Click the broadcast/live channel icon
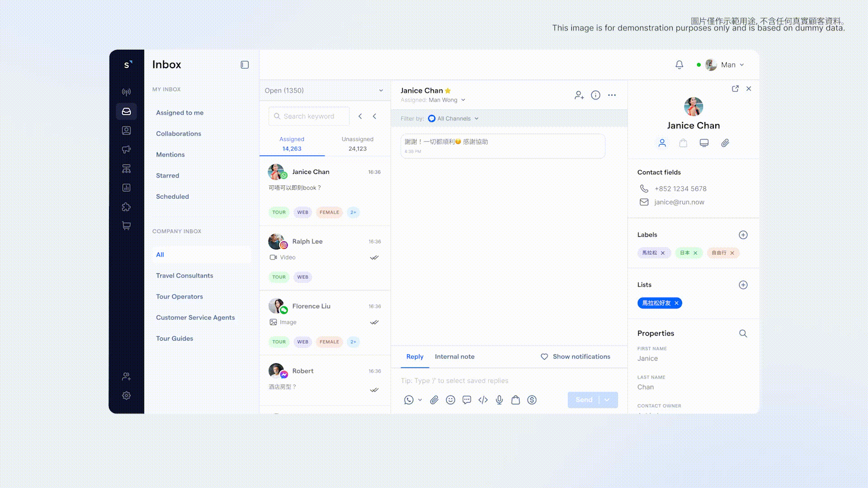This screenshot has height=488, width=868. [x=126, y=92]
